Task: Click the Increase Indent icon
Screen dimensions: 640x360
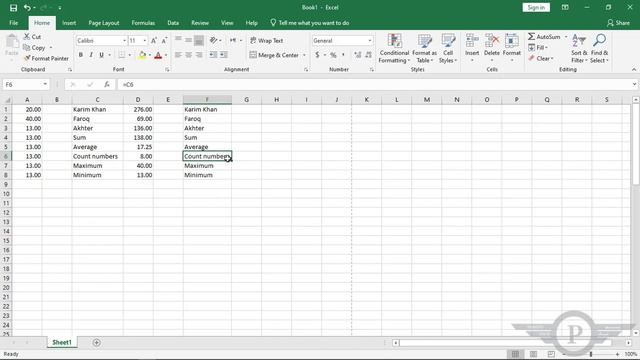Action: tap(224, 55)
